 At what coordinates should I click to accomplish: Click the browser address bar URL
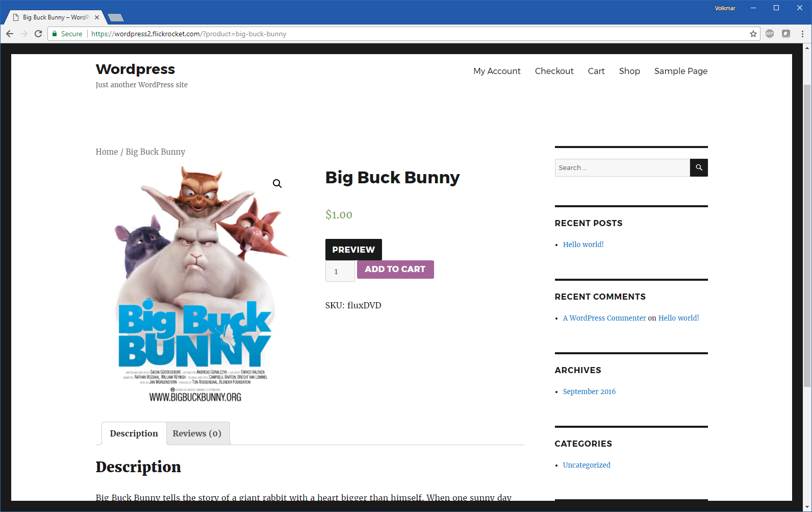tap(189, 34)
